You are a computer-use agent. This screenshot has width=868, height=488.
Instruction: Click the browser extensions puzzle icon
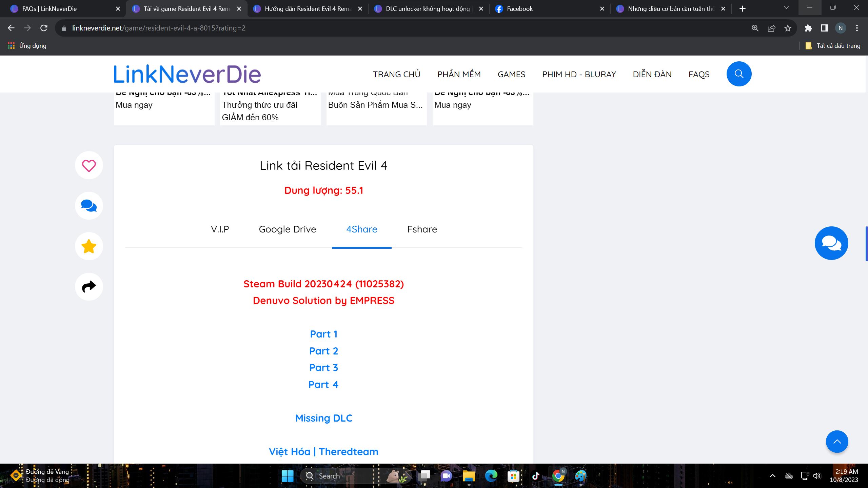coord(808,28)
